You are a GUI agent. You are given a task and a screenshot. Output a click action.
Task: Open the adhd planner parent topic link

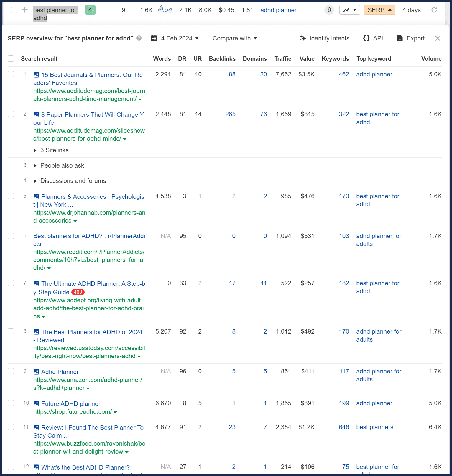pos(278,10)
